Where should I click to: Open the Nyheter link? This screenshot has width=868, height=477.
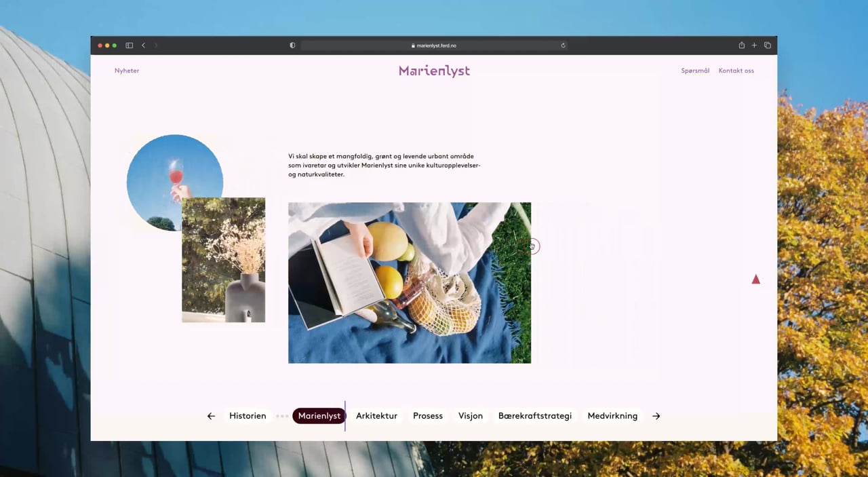[x=127, y=71]
